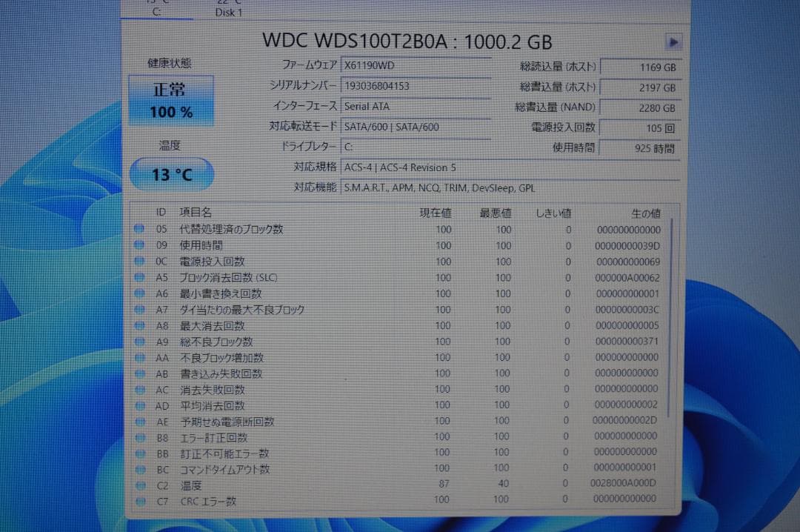Select the status indicator for 電源投入回数 row
The image size is (800, 532).
pos(139,262)
